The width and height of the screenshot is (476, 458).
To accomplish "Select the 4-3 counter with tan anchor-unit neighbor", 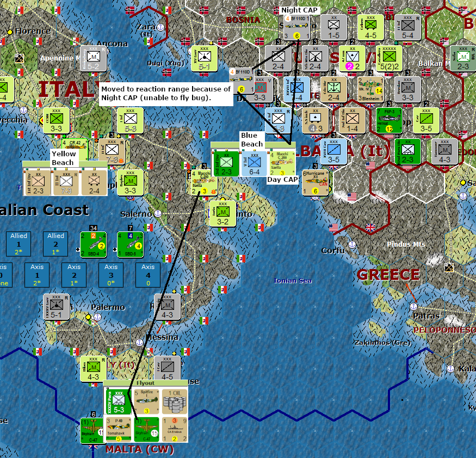I will 315,120.
